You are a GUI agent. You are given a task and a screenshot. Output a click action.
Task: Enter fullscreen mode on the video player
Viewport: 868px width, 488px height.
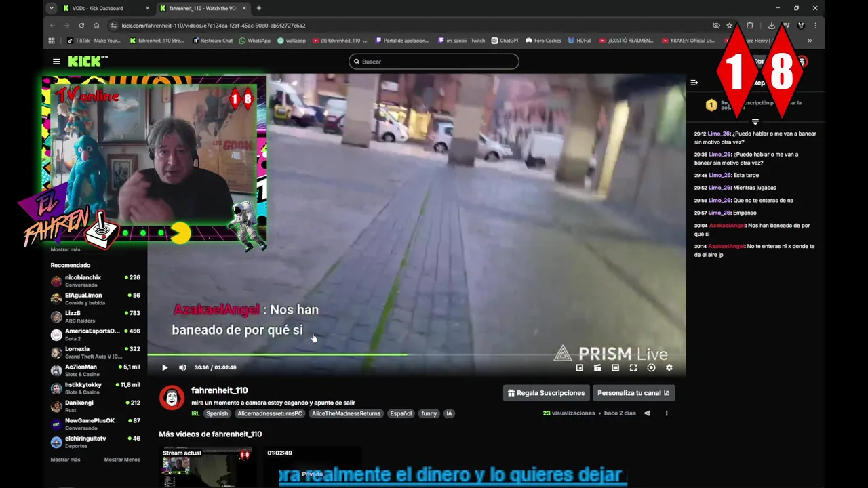coord(633,367)
